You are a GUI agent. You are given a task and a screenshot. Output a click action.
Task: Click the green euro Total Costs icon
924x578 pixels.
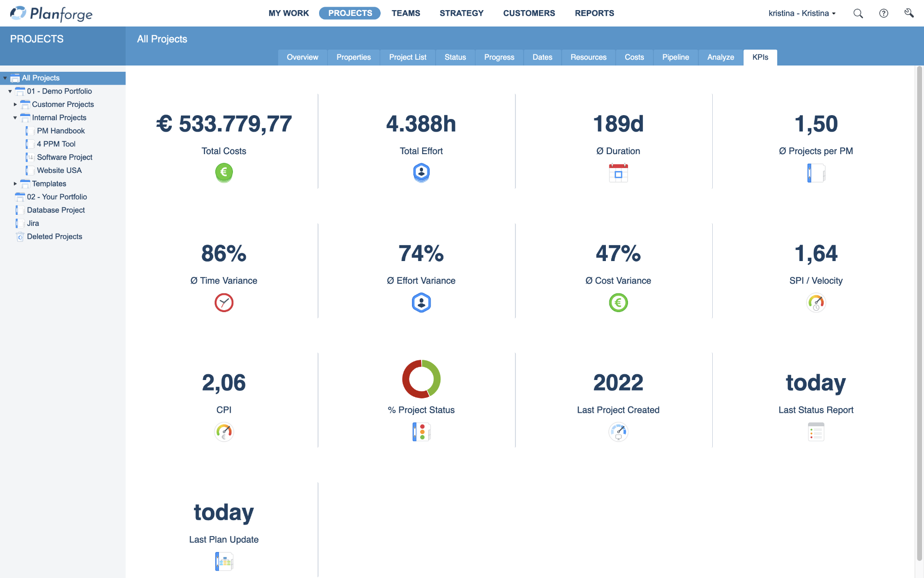pyautogui.click(x=224, y=172)
